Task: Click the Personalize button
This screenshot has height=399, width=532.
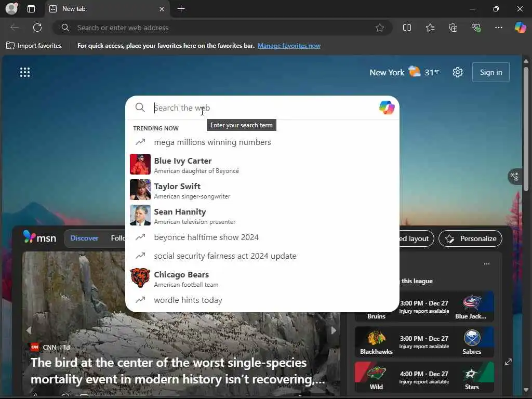Action: point(471,238)
